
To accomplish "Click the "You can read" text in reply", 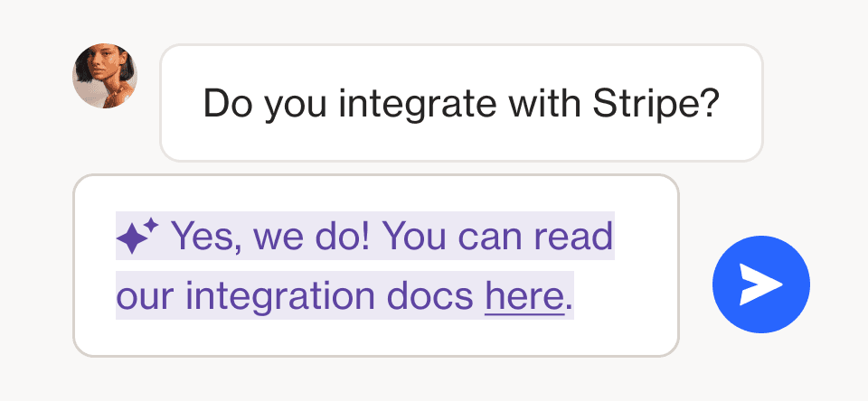I will (x=498, y=237).
